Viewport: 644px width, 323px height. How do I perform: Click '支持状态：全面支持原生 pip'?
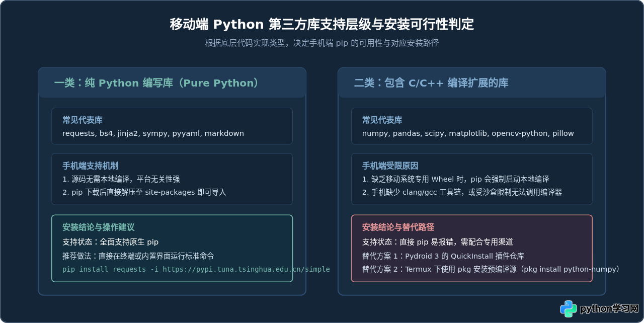point(111,242)
